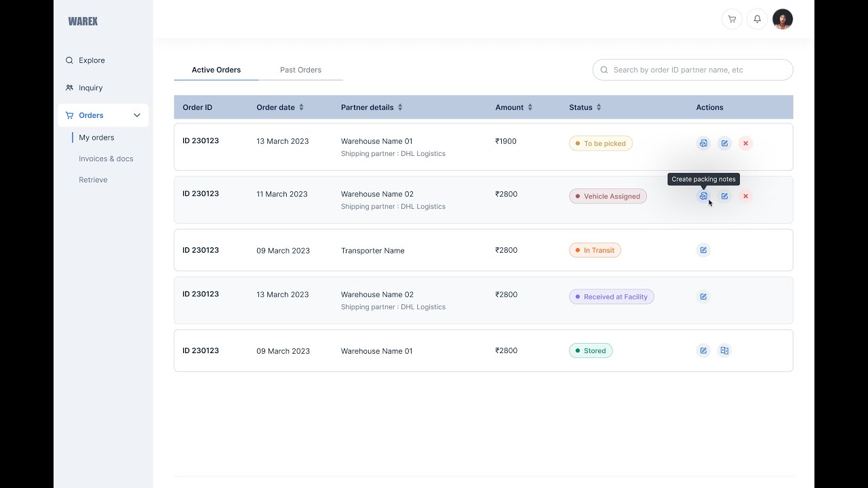Sort table by Amount
This screenshot has width=868, height=488.
pyautogui.click(x=530, y=108)
